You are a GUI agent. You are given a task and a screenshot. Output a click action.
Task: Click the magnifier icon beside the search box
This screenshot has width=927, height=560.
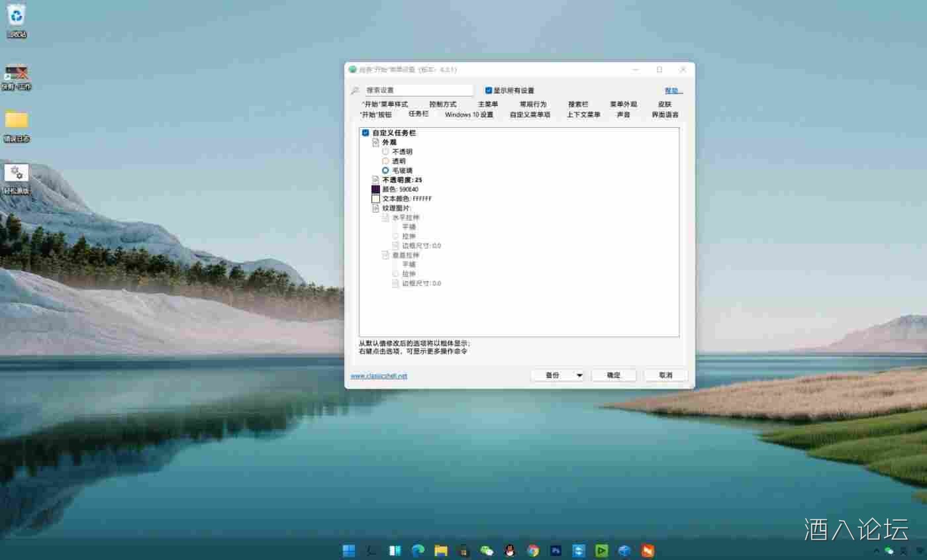355,90
